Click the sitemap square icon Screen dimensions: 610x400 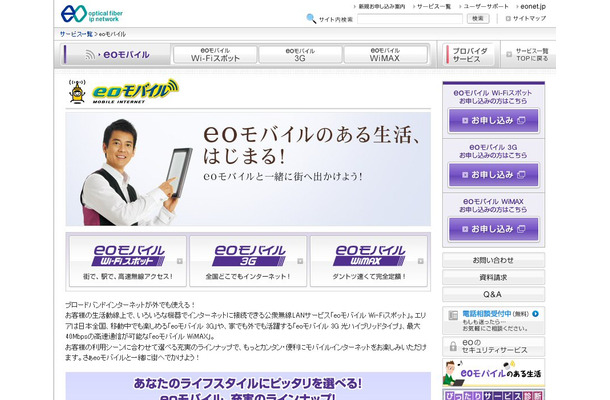click(x=508, y=18)
